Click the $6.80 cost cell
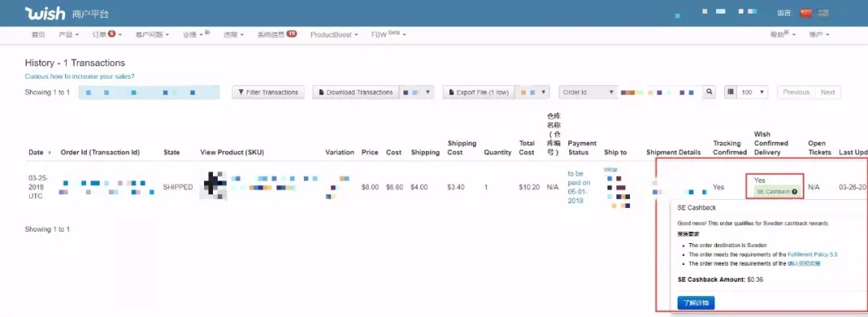The width and height of the screenshot is (868, 317). 395,187
